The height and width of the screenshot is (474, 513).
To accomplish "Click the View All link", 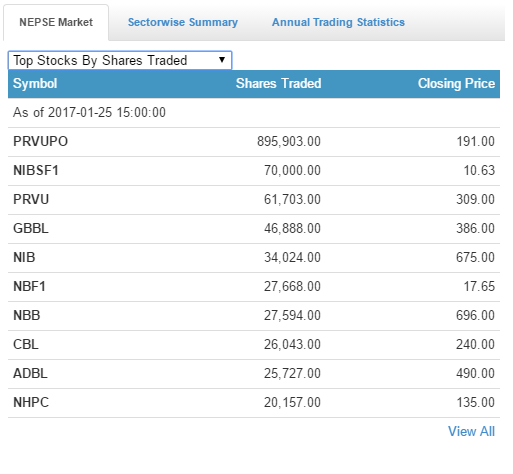I will tap(471, 431).
